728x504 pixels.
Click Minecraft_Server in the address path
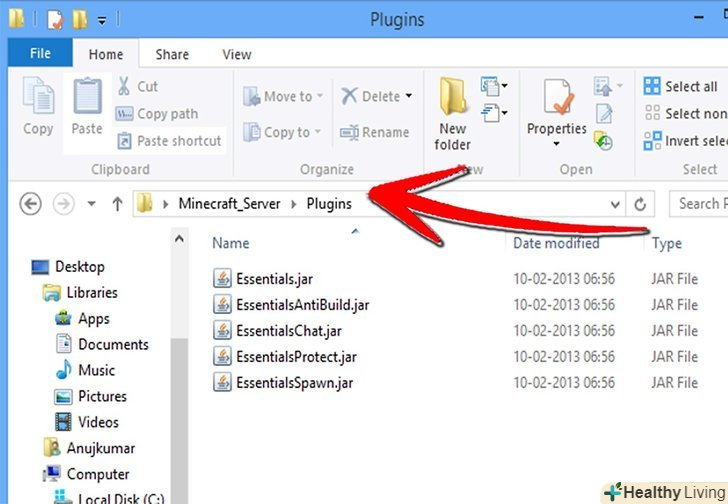coord(229,204)
